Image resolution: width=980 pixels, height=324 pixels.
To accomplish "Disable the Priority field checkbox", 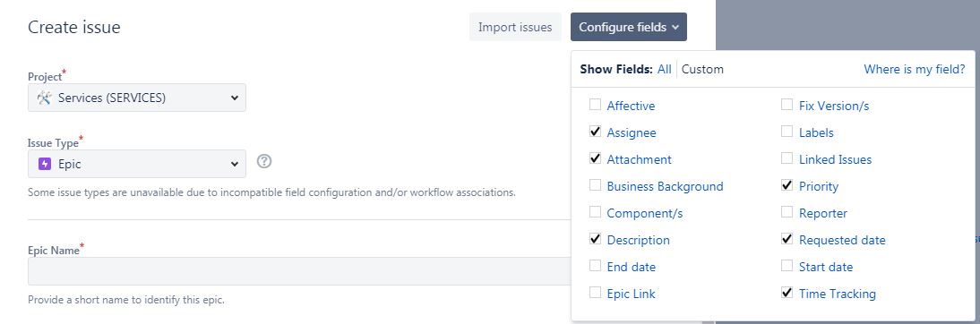I will coord(787,185).
